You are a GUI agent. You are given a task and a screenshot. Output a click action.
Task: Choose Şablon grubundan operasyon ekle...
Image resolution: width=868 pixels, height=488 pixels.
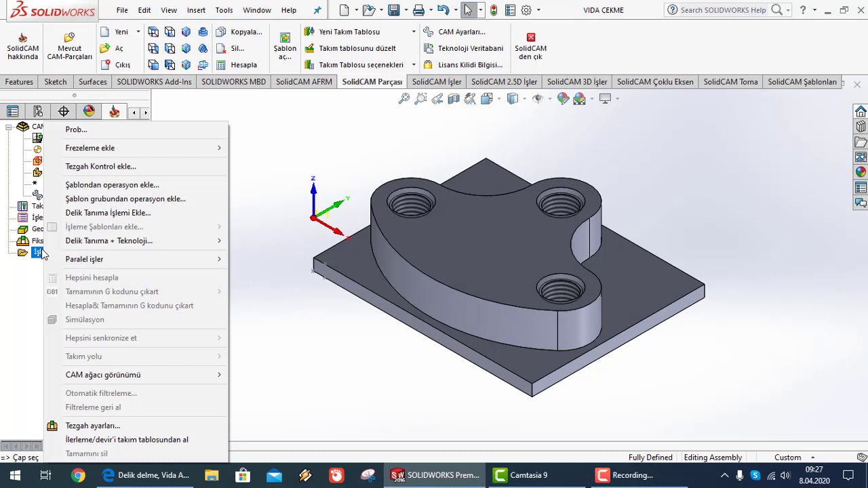136,199
